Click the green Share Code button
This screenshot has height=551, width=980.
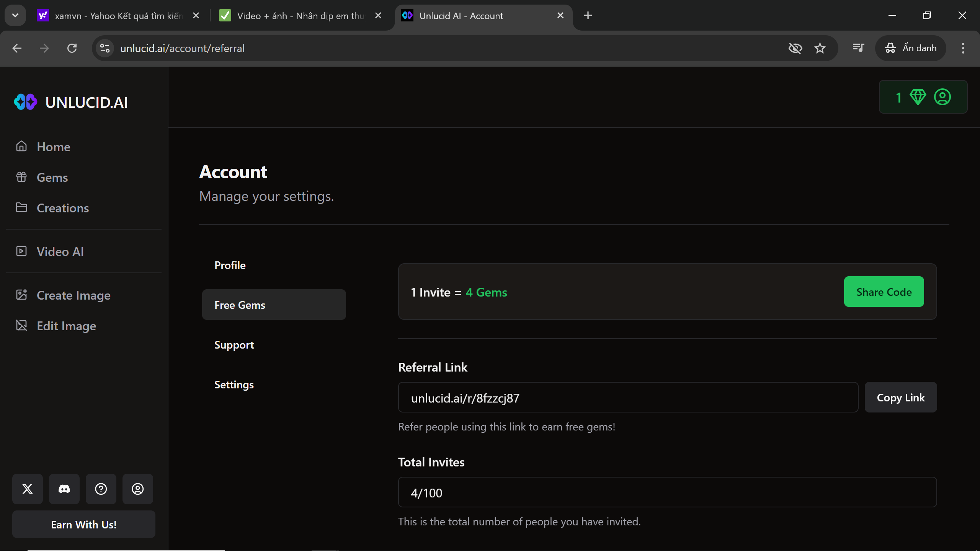click(884, 292)
